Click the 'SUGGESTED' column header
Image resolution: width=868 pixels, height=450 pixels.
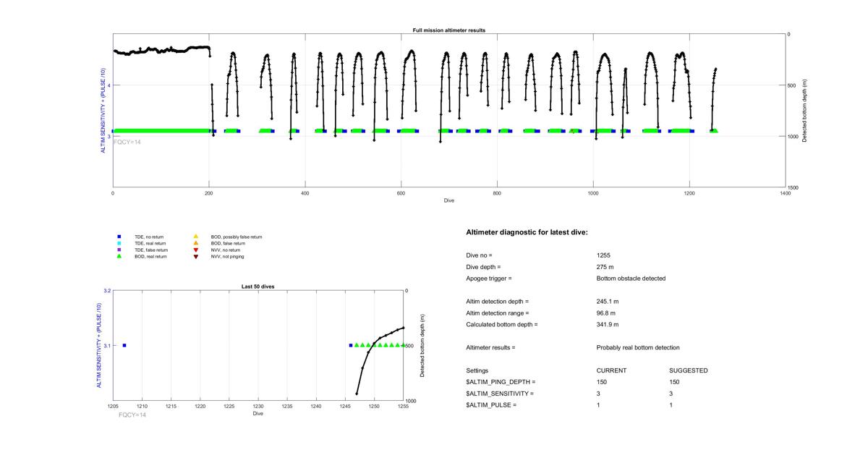(689, 370)
